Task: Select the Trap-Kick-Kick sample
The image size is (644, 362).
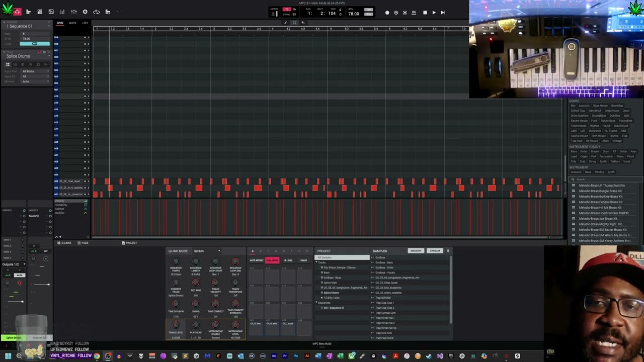Action: 384,333
